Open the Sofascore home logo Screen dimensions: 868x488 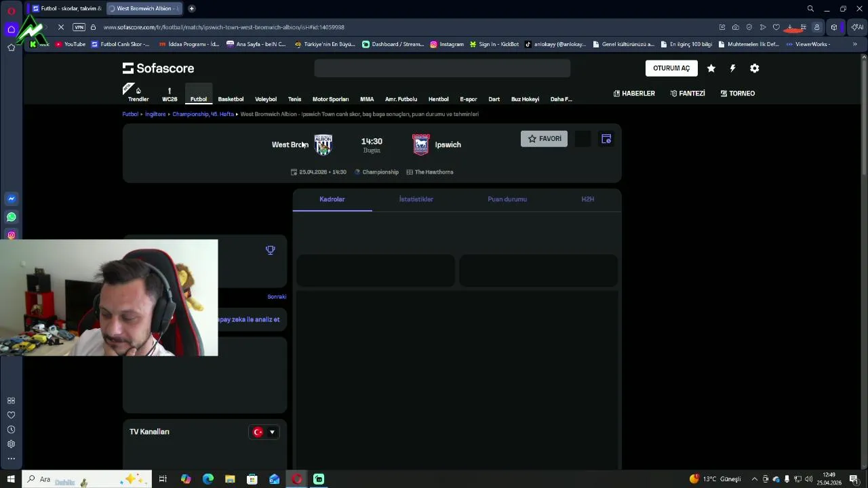(158, 68)
